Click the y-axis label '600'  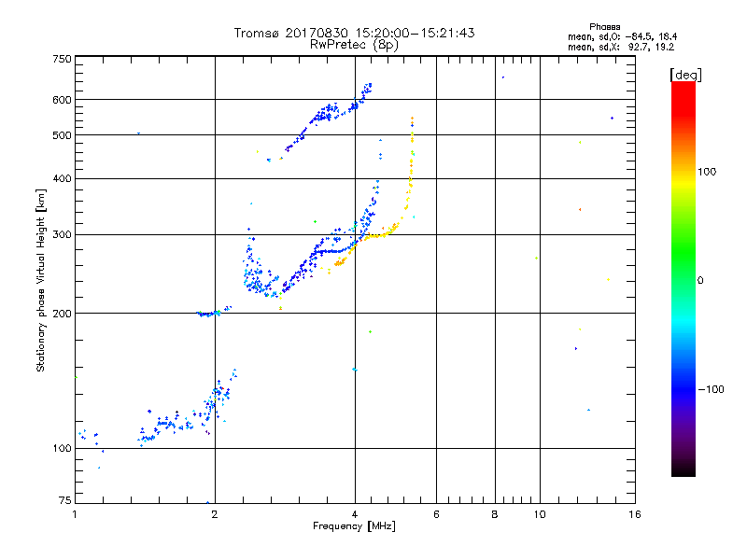pyautogui.click(x=62, y=100)
